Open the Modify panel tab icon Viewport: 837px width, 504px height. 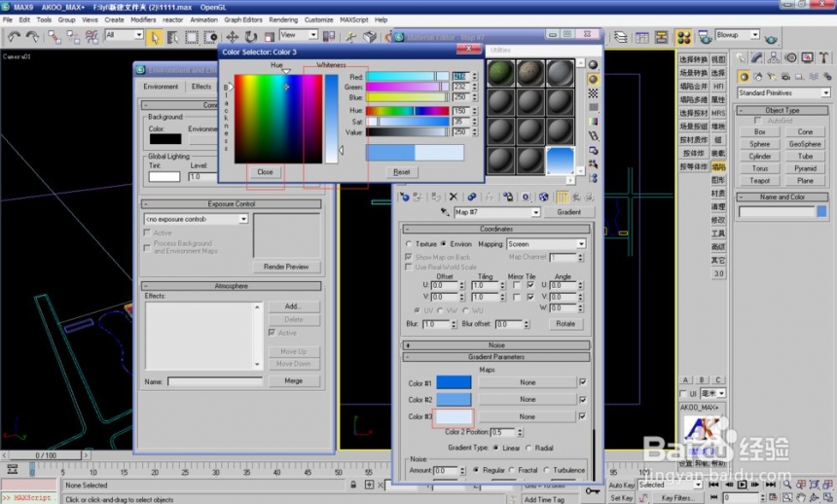(x=757, y=57)
